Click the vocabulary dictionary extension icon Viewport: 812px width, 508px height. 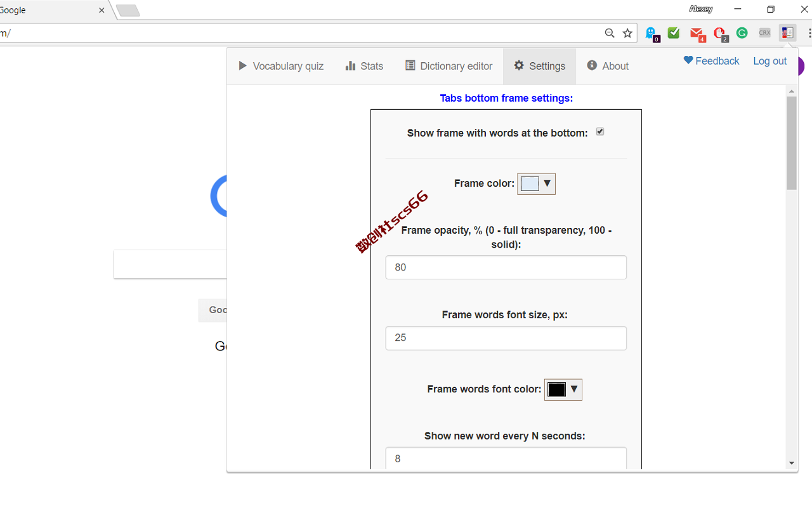click(x=787, y=33)
